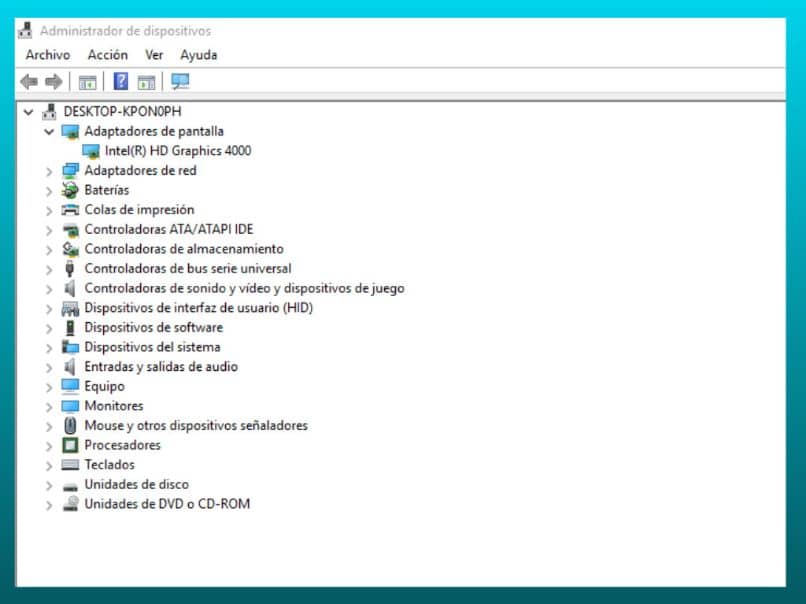The image size is (806, 604).
Task: Click the Teclados keyboard icon
Action: [x=70, y=465]
